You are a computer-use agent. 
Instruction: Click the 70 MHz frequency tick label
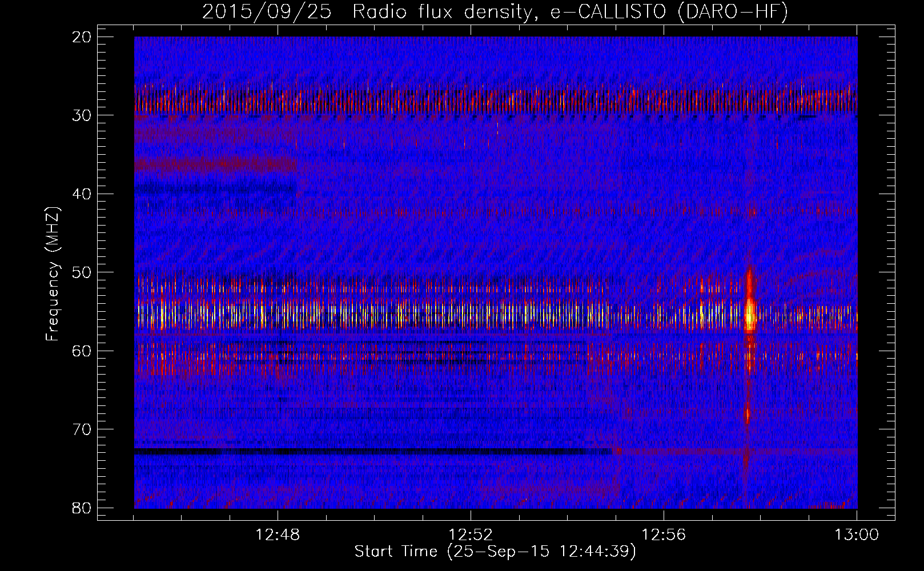[x=82, y=429]
